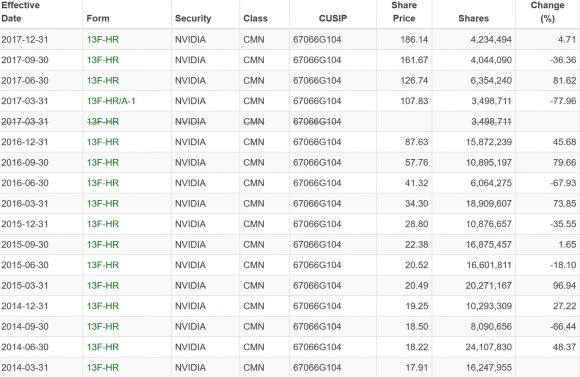
Task: Select the change value -66.44
Action: click(x=563, y=327)
